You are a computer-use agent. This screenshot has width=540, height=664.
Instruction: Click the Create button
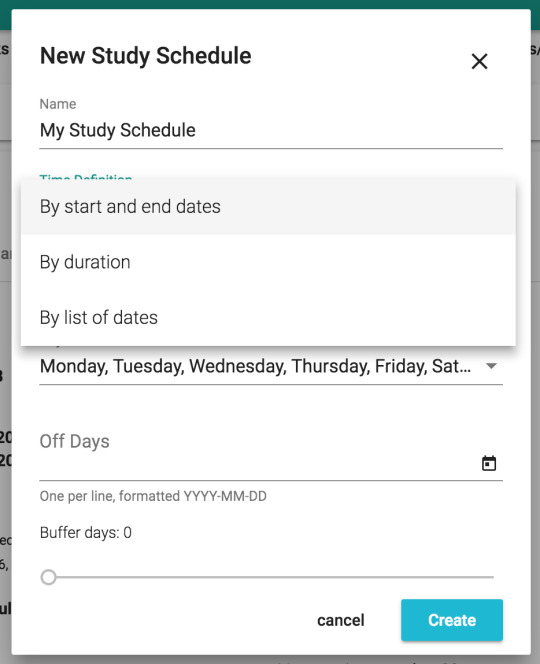click(452, 620)
